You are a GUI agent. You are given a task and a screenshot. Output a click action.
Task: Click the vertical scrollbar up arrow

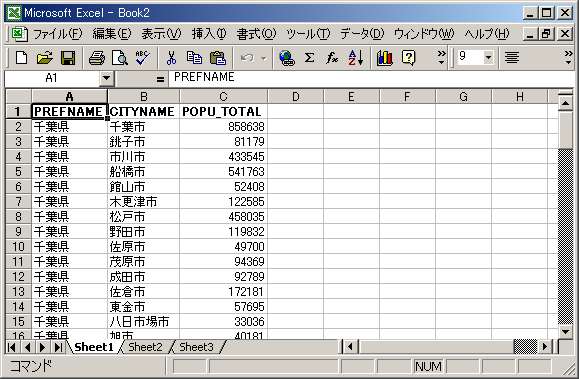click(x=565, y=102)
